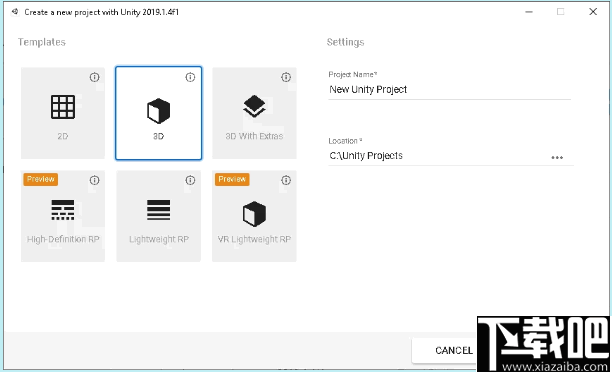Click the Templates heading
Image resolution: width=612 pixels, height=372 pixels.
42,42
